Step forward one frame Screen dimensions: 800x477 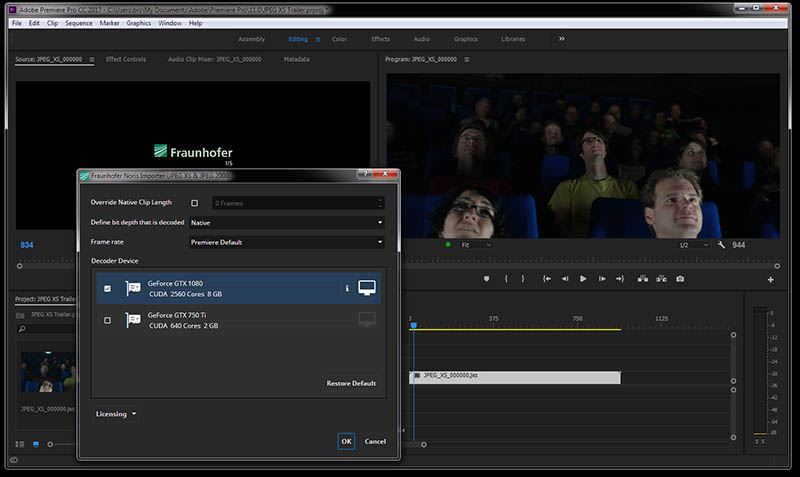(601, 279)
